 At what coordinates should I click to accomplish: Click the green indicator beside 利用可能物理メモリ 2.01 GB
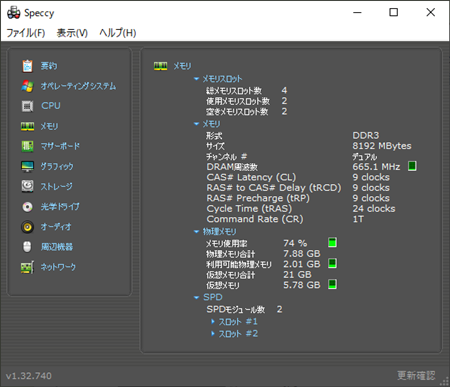pos(332,263)
